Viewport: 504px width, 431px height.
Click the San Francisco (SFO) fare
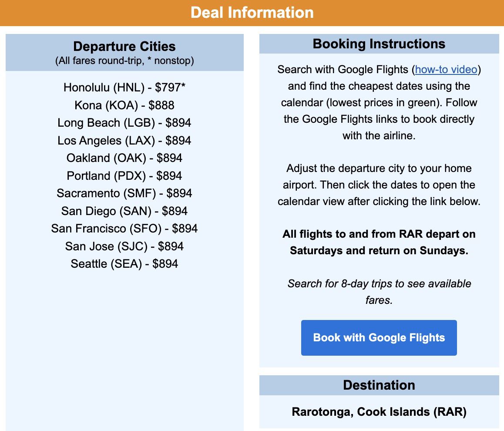[x=124, y=228]
